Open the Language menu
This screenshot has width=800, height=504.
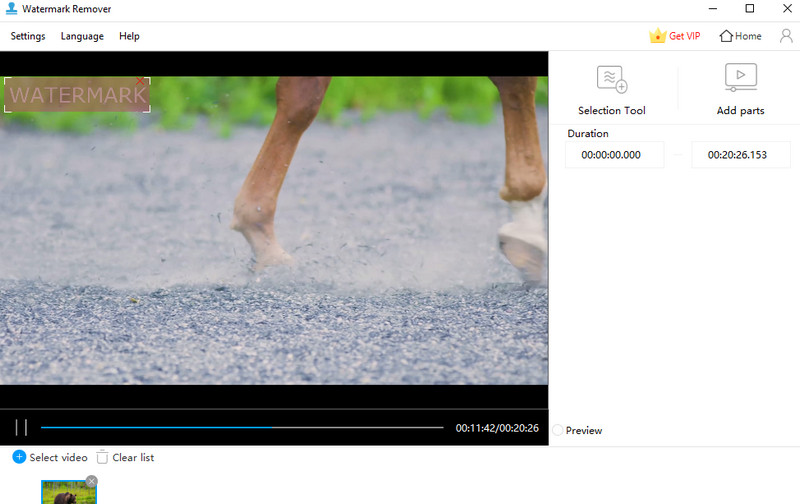pyautogui.click(x=82, y=36)
